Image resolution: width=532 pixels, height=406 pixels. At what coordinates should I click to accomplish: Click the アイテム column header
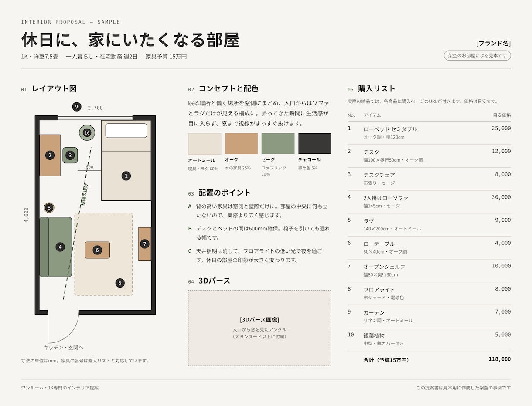372,115
